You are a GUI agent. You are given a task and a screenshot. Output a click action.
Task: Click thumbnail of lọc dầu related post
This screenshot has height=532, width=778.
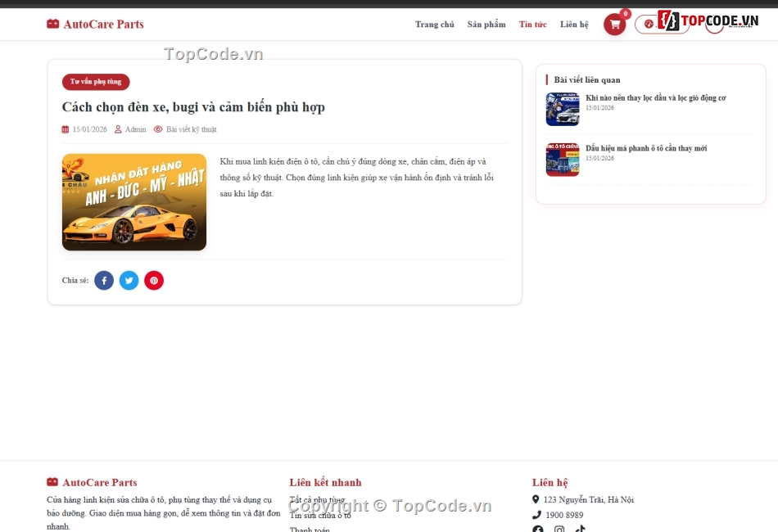pos(563,109)
